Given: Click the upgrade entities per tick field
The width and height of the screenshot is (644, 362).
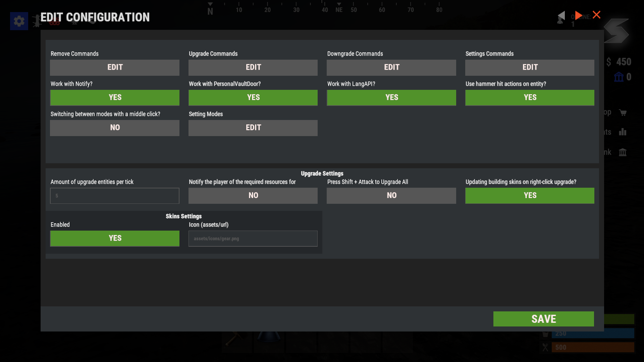Looking at the screenshot, I should [115, 196].
